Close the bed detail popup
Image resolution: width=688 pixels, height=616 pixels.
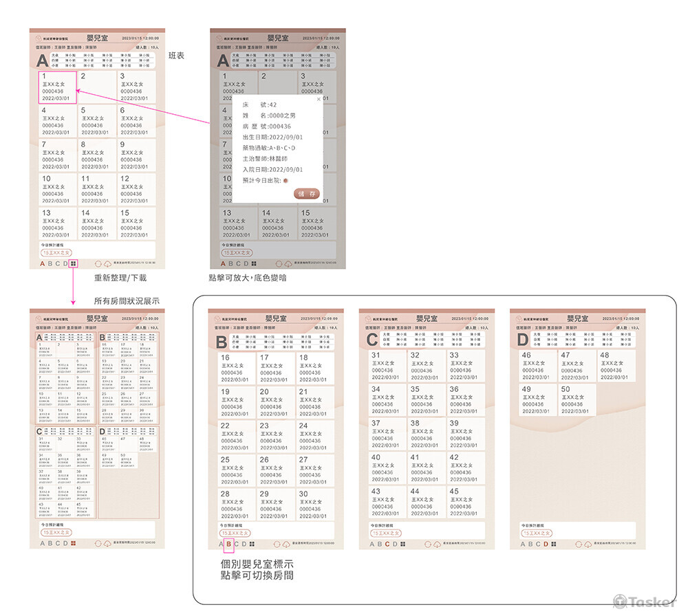tap(318, 99)
